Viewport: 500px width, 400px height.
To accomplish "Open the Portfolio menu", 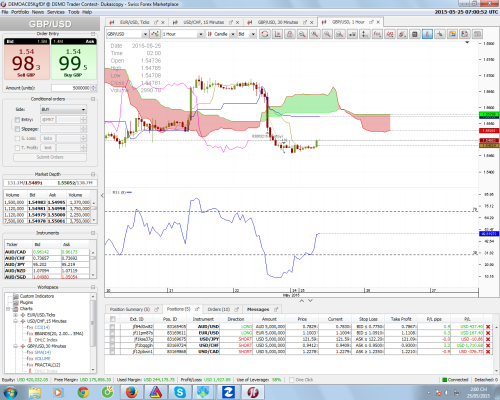I will [x=20, y=12].
